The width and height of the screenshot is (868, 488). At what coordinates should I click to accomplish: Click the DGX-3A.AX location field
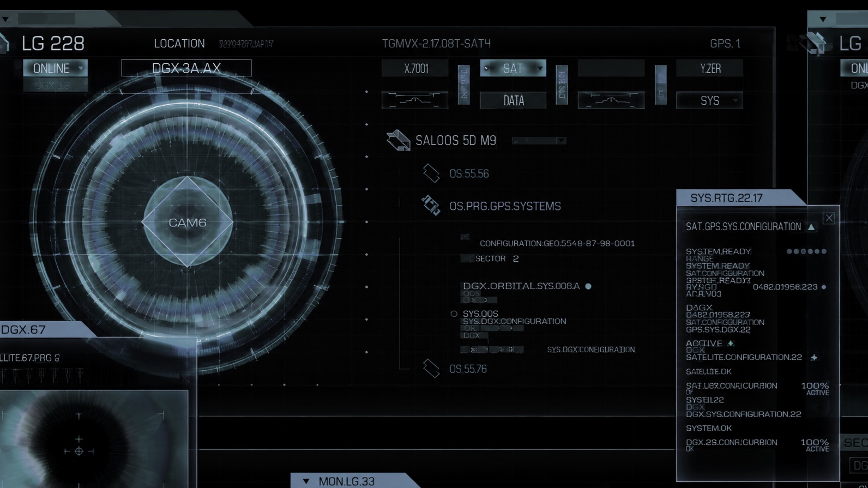coord(186,68)
